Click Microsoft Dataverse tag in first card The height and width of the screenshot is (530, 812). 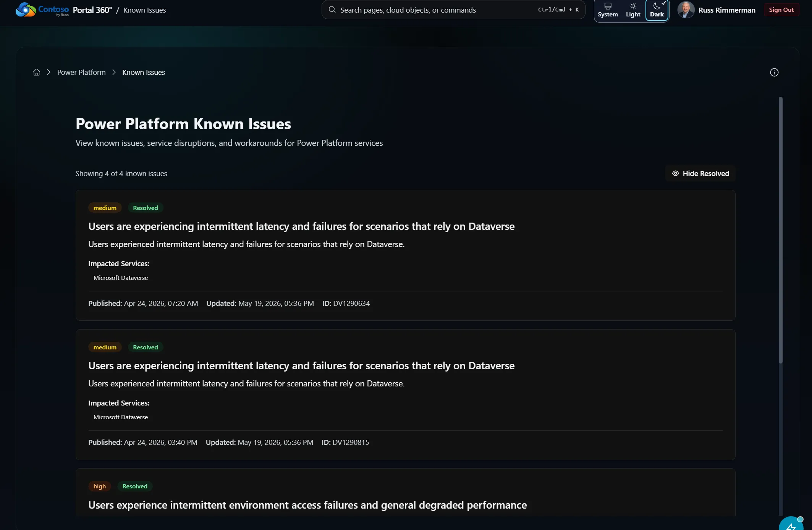point(121,278)
